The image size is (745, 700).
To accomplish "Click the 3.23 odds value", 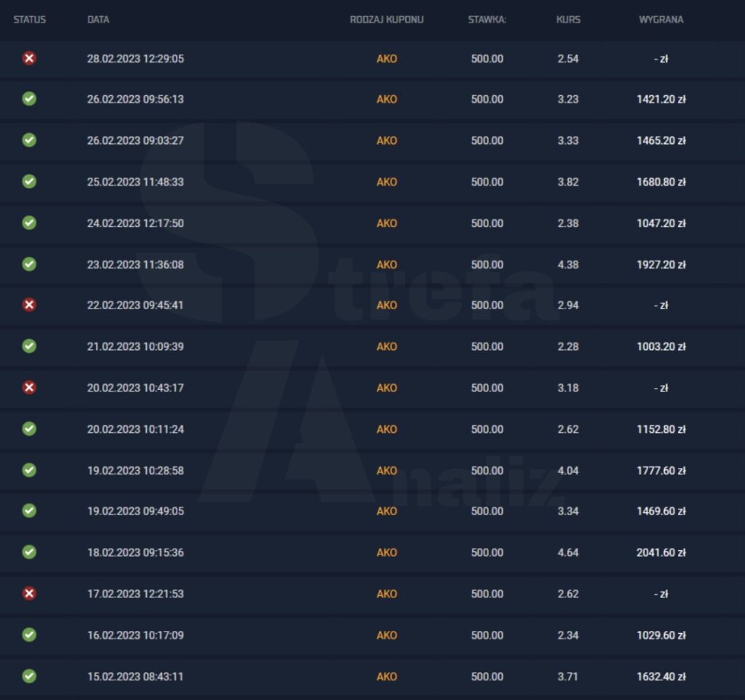I will (568, 99).
